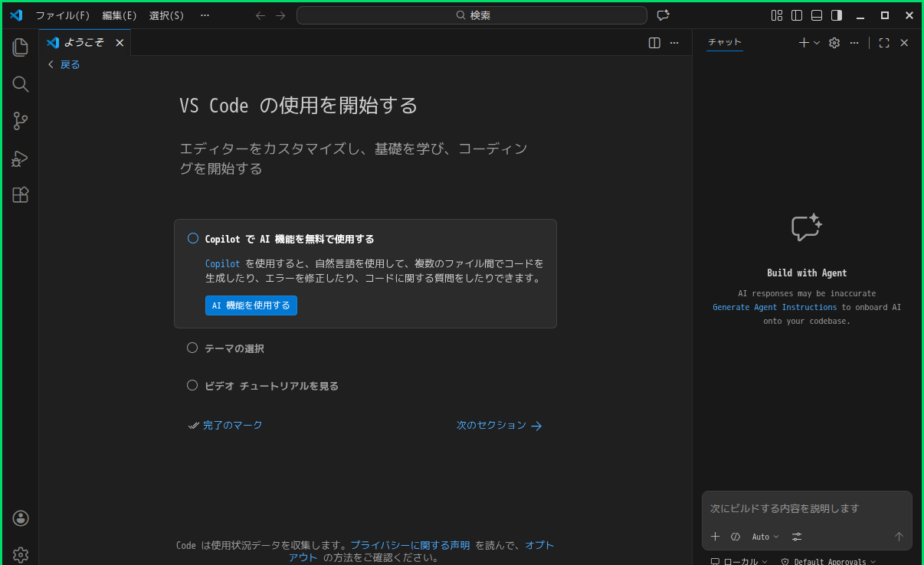
Task: Open the Copilot link in description
Action: (x=223, y=263)
